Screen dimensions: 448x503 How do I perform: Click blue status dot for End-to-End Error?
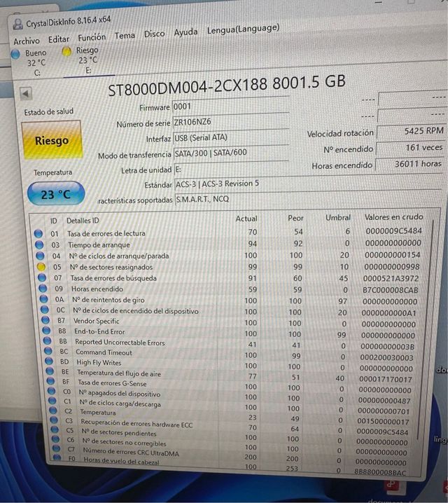[46, 331]
